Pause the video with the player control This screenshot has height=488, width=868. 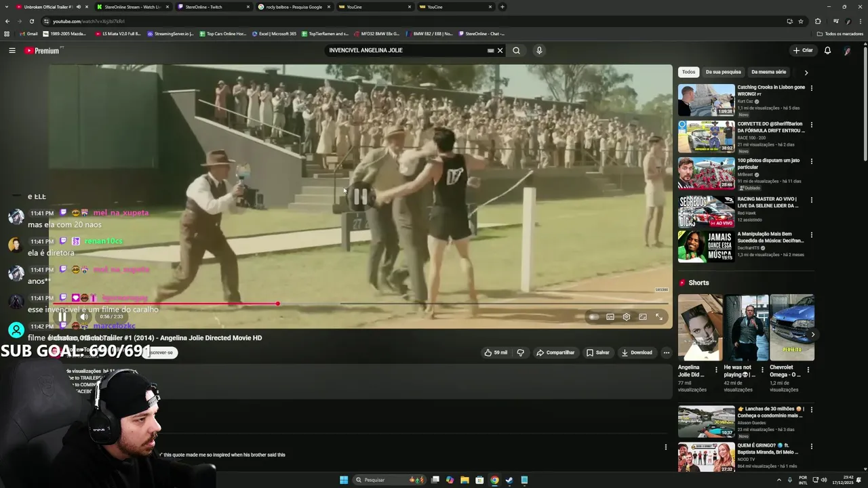pos(62,317)
